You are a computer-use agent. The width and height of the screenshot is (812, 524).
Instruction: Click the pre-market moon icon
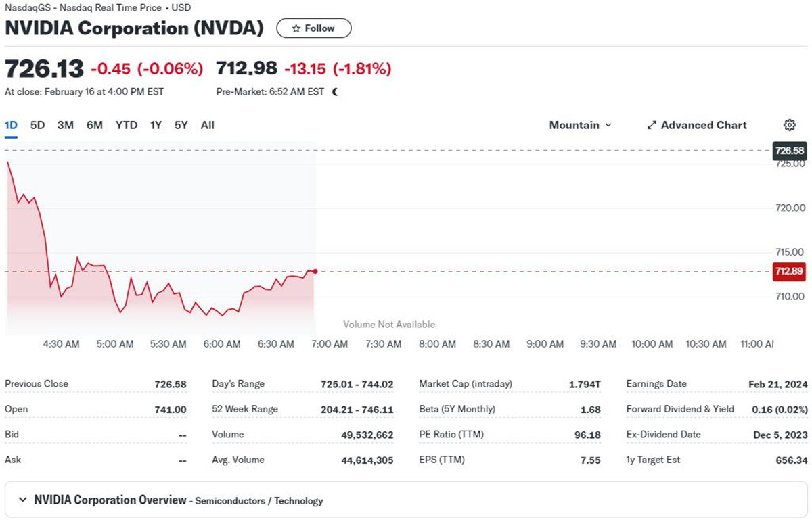pyautogui.click(x=335, y=92)
